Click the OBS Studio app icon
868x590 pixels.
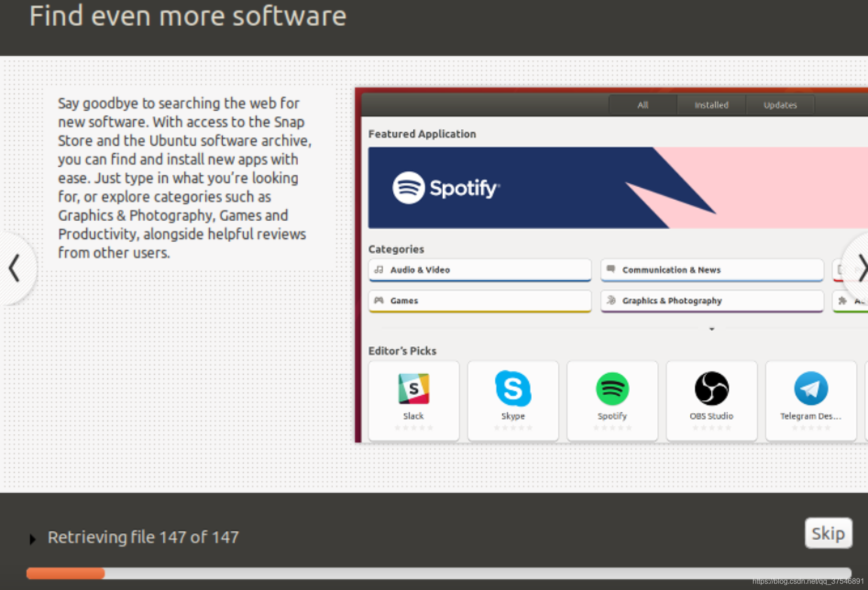(x=711, y=388)
